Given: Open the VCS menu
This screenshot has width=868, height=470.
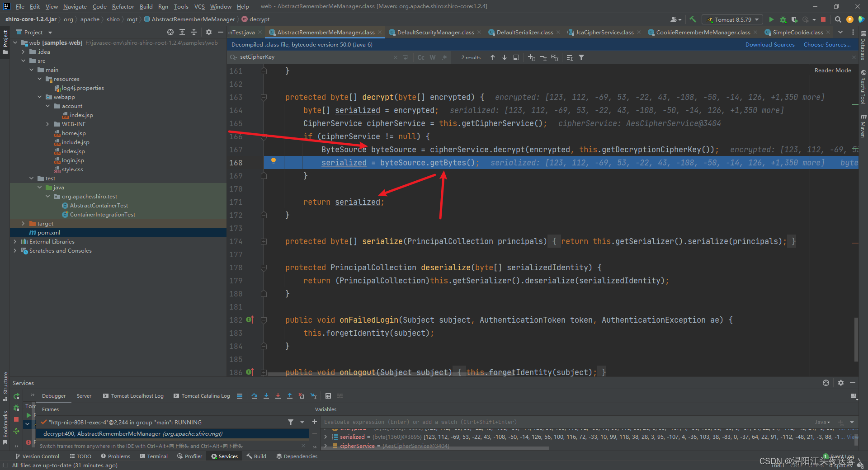Looking at the screenshot, I should tap(199, 6).
